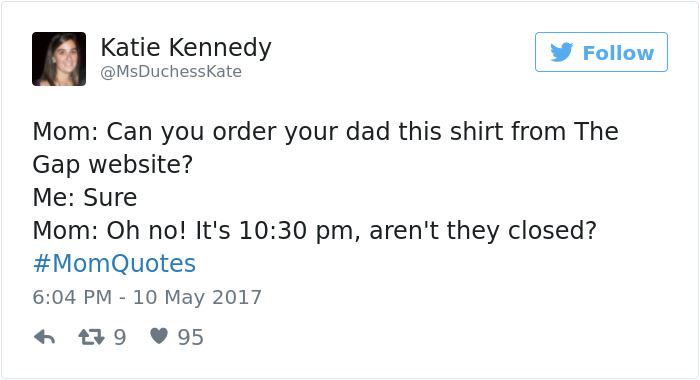
Task: View the 95 likes count
Action: click(191, 337)
